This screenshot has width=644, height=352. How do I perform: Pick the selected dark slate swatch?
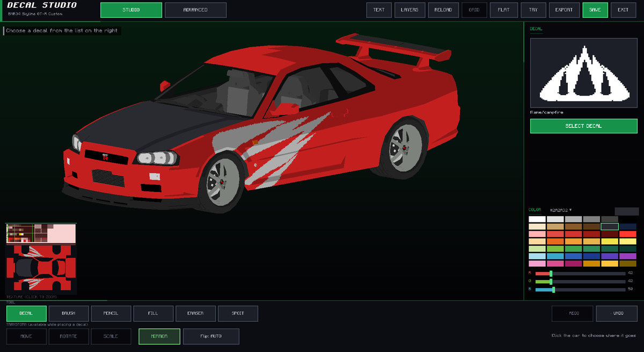[610, 227]
